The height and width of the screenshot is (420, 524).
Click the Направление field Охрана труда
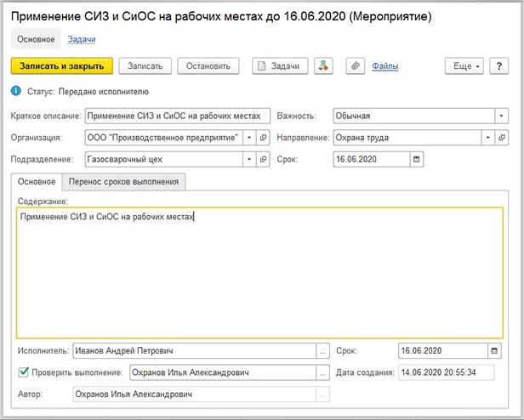(x=407, y=138)
